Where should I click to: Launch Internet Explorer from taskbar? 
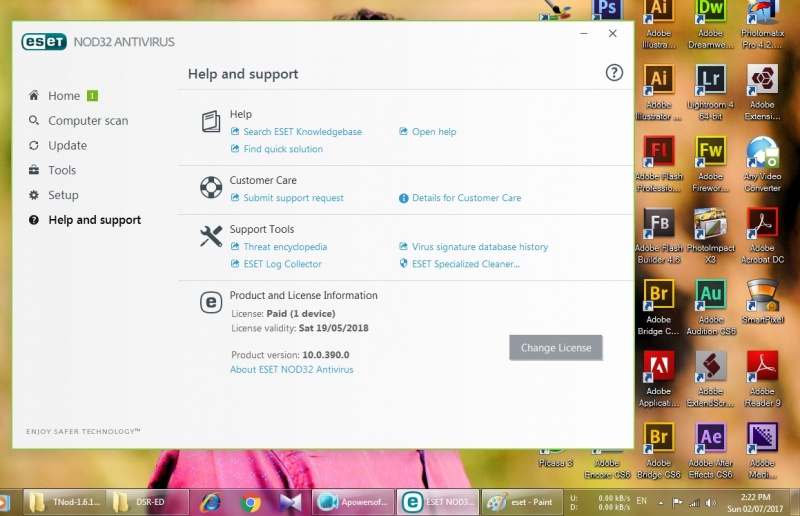(211, 503)
